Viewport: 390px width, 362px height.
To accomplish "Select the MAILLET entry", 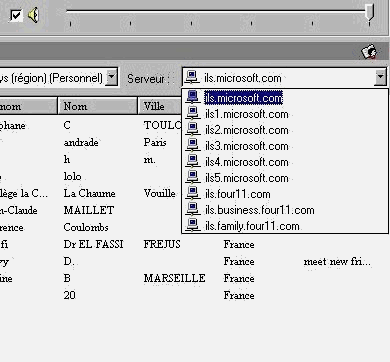I will tap(89, 210).
